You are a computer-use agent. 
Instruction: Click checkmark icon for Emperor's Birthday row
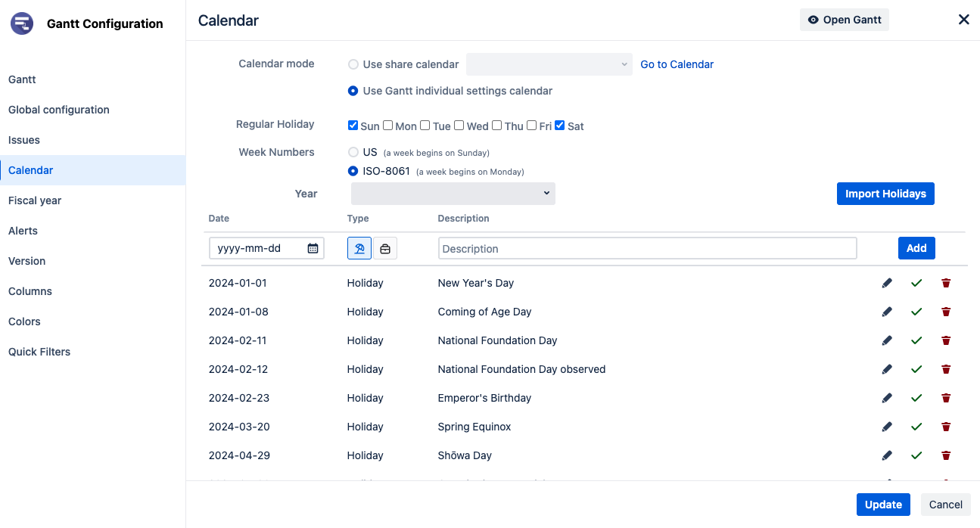(x=916, y=398)
